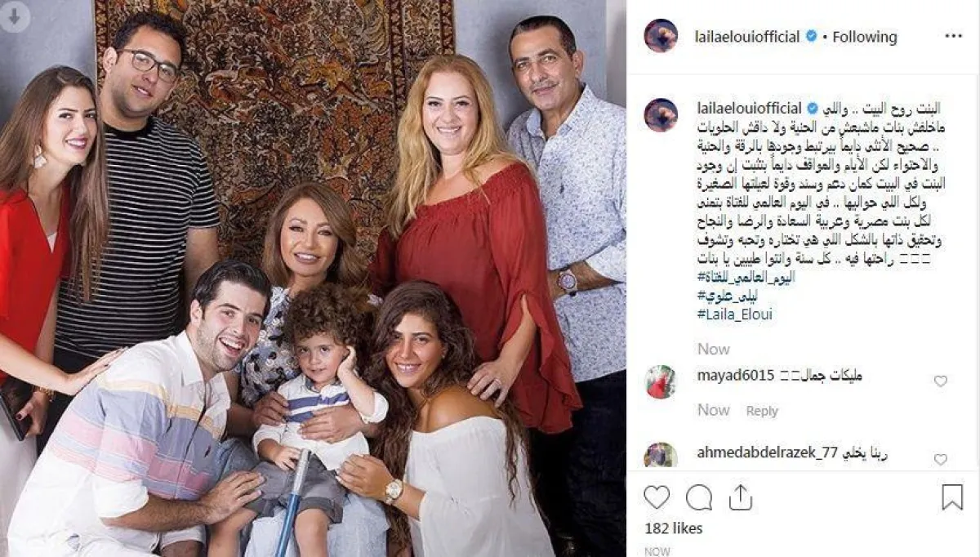Screen dimensions: 980x557
Task: Like the comment by ahmedabdelrazek_77
Action: point(941,460)
